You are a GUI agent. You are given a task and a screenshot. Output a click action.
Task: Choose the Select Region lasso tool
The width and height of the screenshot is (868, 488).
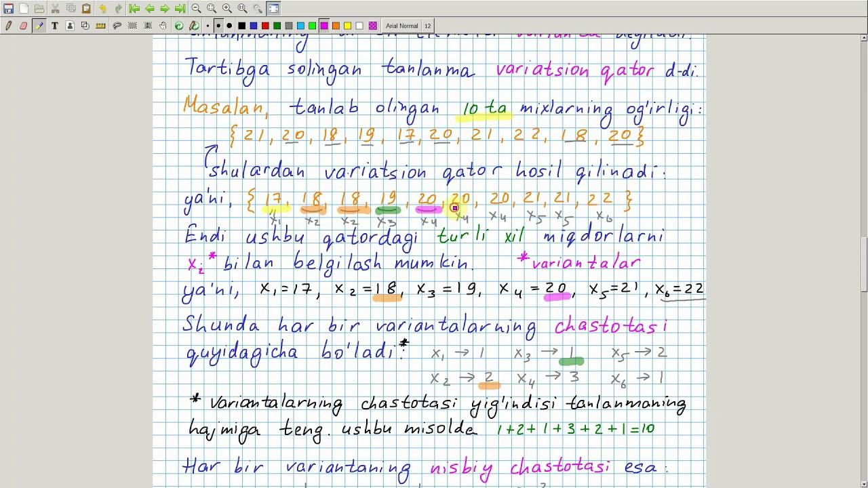click(x=117, y=26)
